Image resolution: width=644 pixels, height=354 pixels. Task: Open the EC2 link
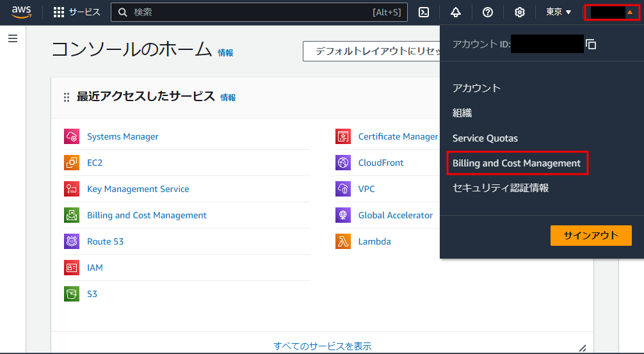click(95, 163)
